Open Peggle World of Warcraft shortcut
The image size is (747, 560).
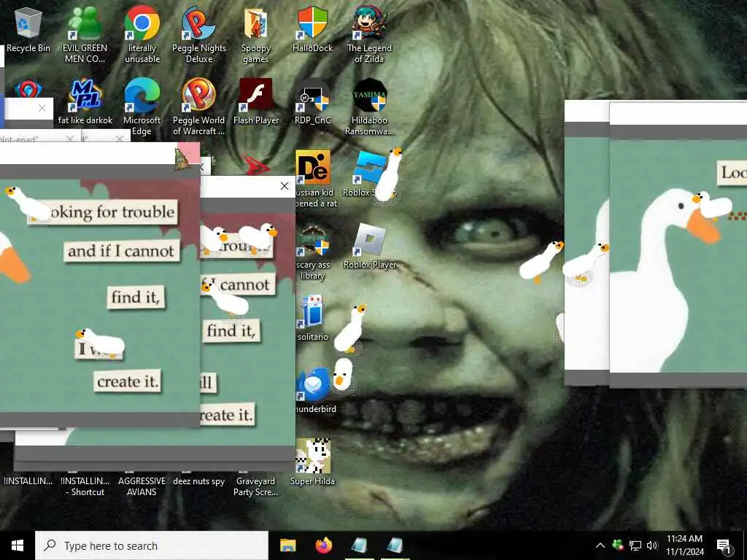coord(198,106)
